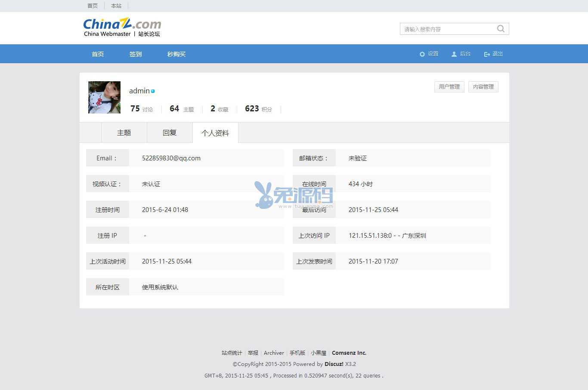Click registration time 2015-6-24 01:48
The image size is (588, 390).
tap(165, 210)
